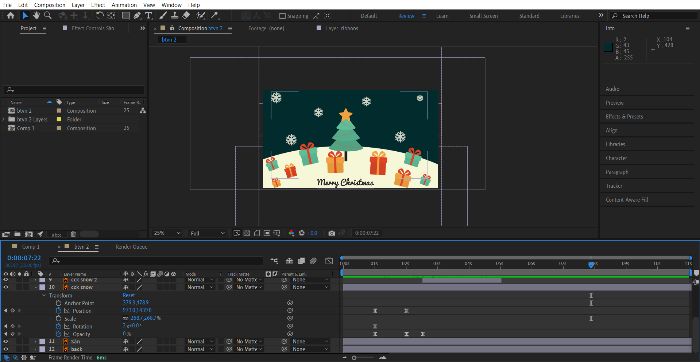
Task: Click the Reset link beside Transform
Action: (x=129, y=295)
